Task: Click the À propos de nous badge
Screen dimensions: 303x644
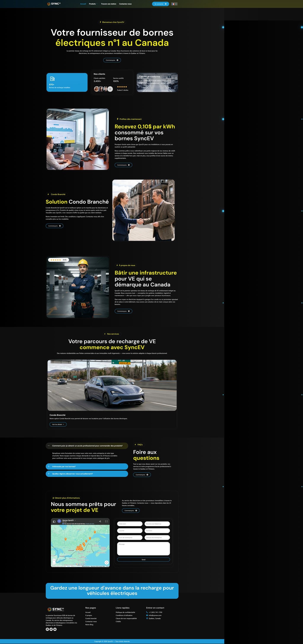Action: 126,265
